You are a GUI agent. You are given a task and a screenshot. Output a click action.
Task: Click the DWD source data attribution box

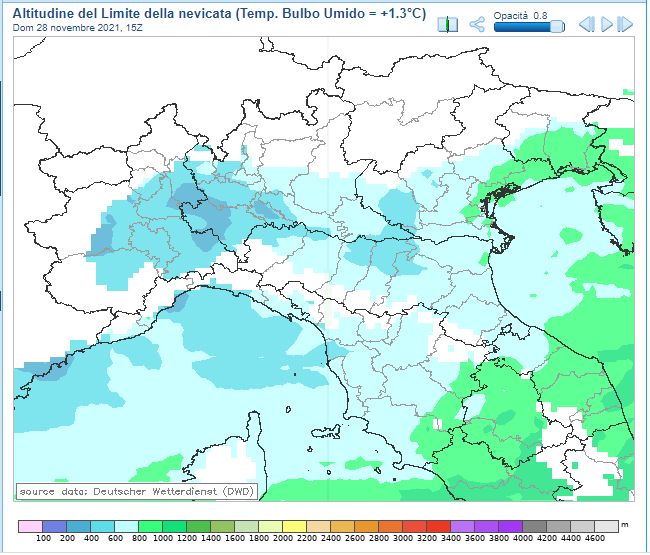[136, 491]
